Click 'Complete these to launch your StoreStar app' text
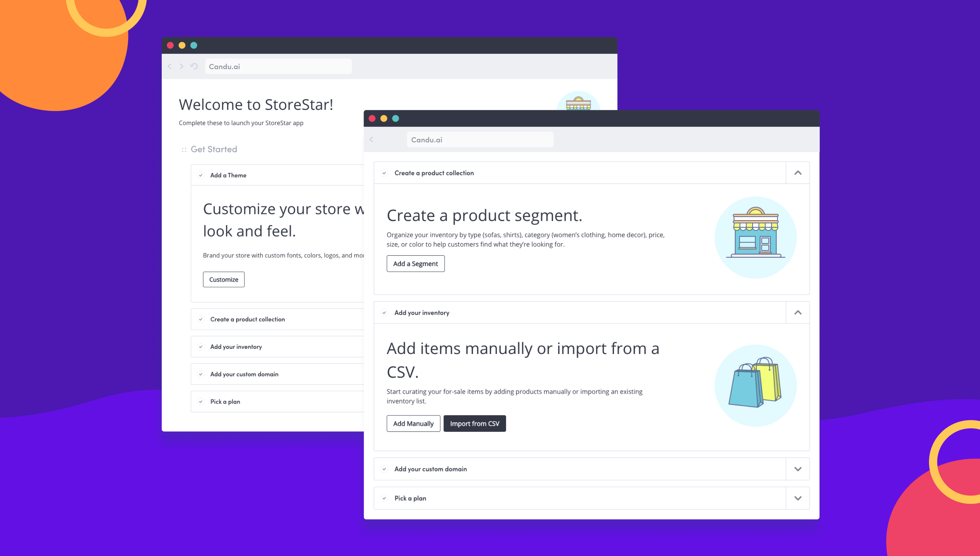Viewport: 980px width, 556px height. tap(241, 123)
